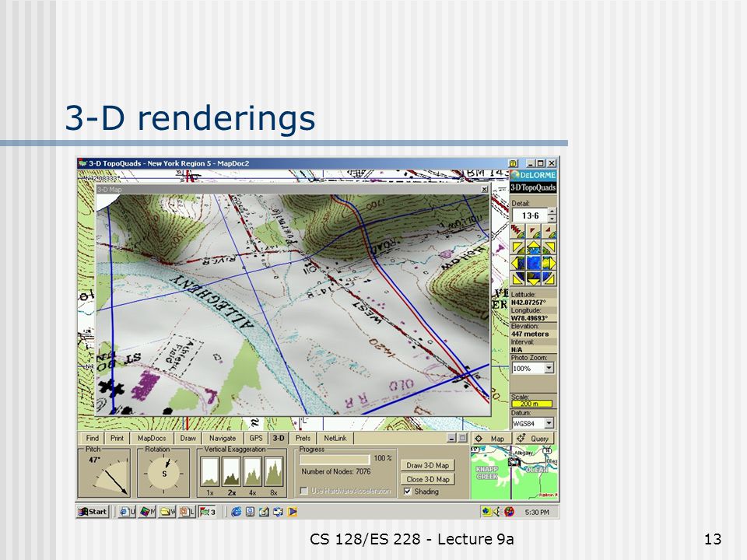The width and height of the screenshot is (747, 560).
Task: Click the Rotation compass dial
Action: coord(164,474)
